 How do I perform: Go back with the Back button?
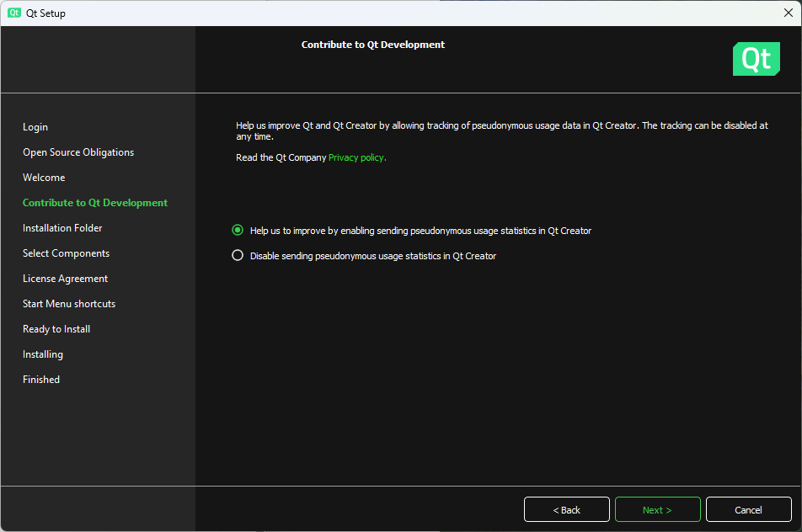coord(567,509)
